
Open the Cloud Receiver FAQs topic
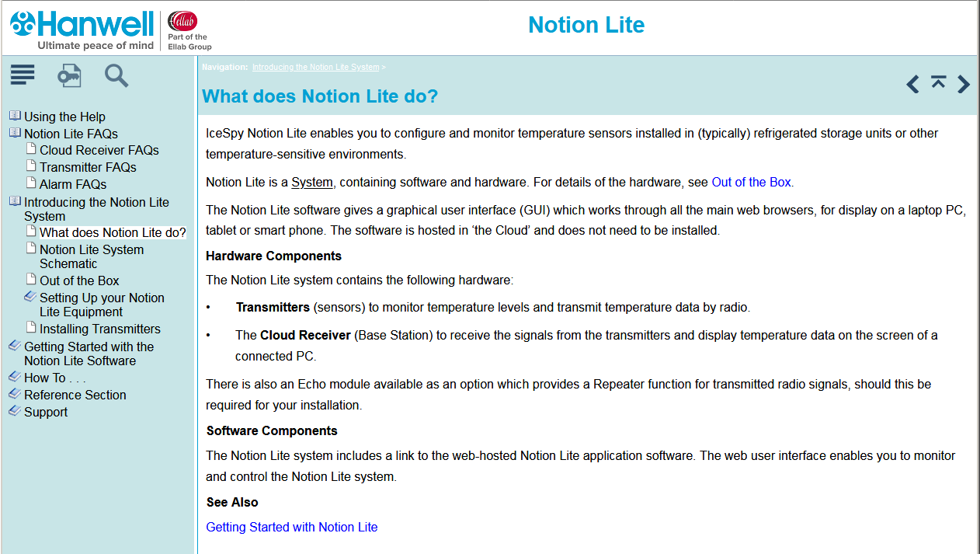point(99,150)
